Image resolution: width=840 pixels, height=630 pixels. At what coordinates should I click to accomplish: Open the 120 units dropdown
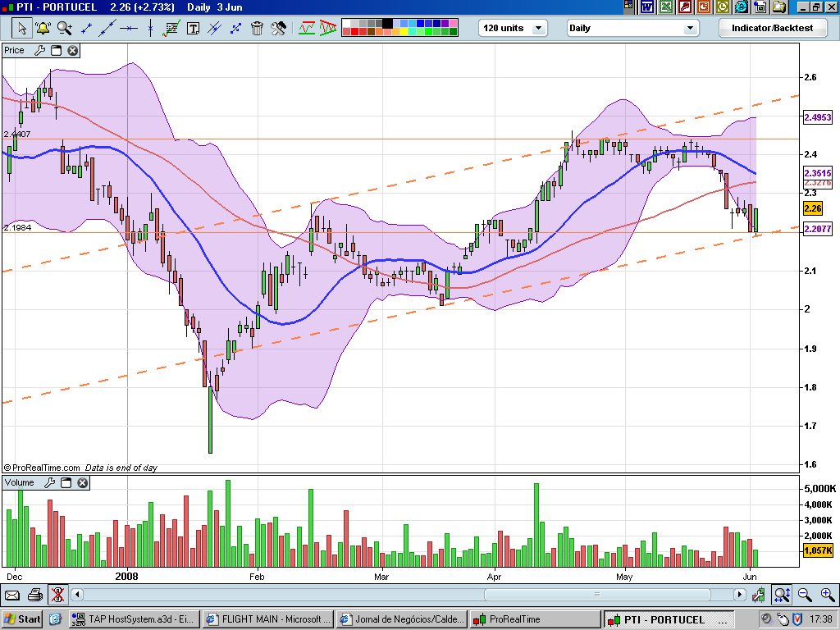(x=513, y=28)
